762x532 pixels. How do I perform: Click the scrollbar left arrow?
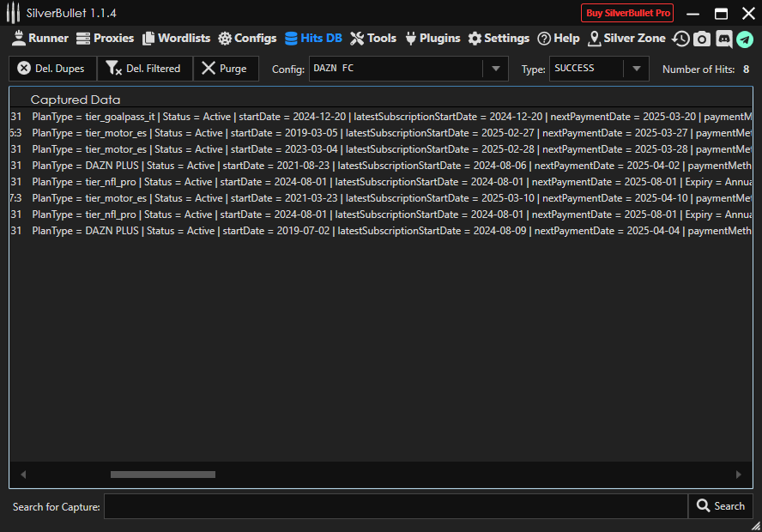pyautogui.click(x=23, y=475)
